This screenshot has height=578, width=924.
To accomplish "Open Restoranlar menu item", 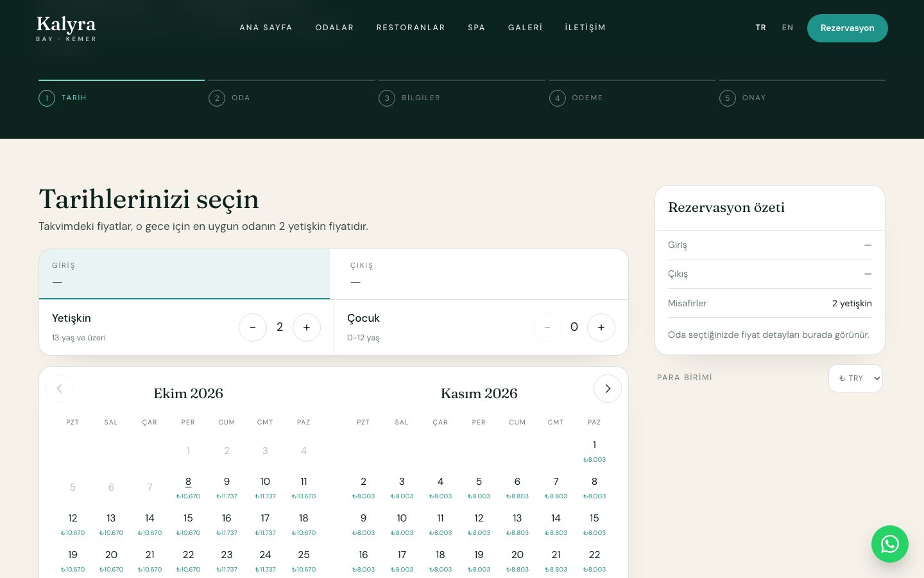I will pos(411,28).
